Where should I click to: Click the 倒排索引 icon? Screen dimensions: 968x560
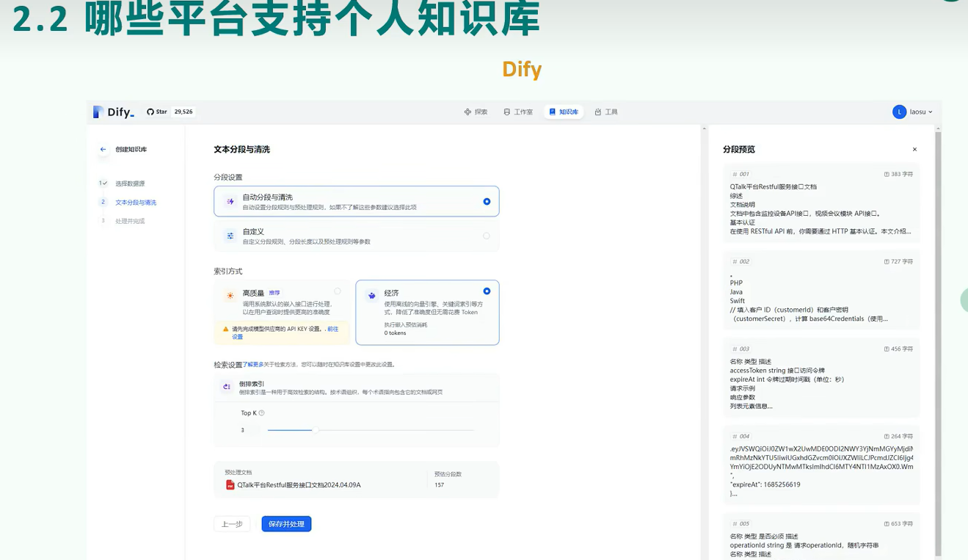tap(227, 386)
